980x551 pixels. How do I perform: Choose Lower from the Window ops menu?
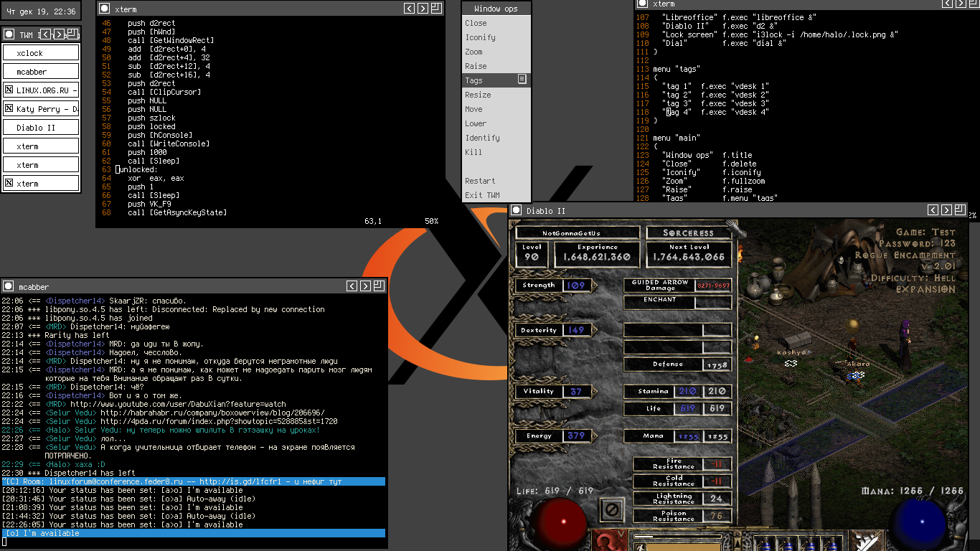point(496,123)
